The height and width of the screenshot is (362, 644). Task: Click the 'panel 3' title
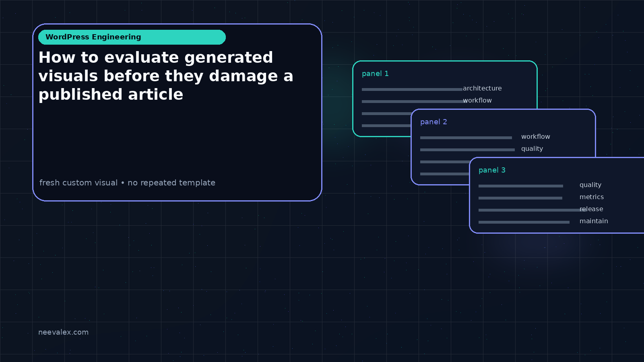click(x=492, y=170)
